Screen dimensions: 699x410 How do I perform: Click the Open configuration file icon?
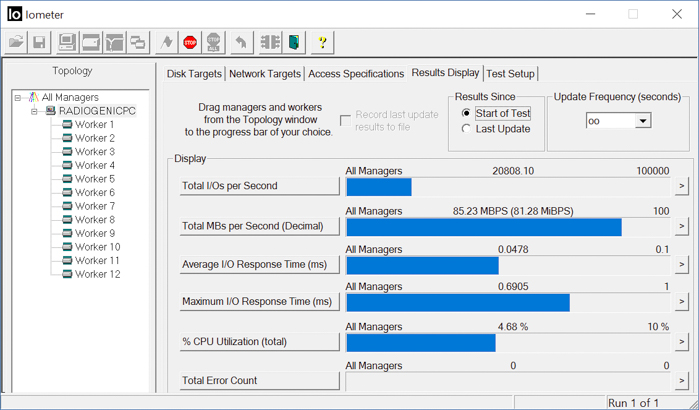pyautogui.click(x=17, y=43)
